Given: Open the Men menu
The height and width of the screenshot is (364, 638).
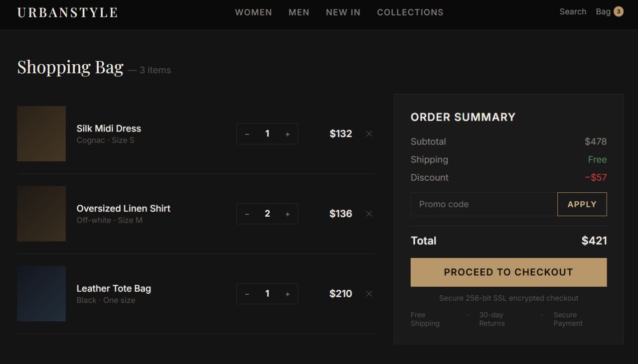Looking at the screenshot, I should click(299, 12).
